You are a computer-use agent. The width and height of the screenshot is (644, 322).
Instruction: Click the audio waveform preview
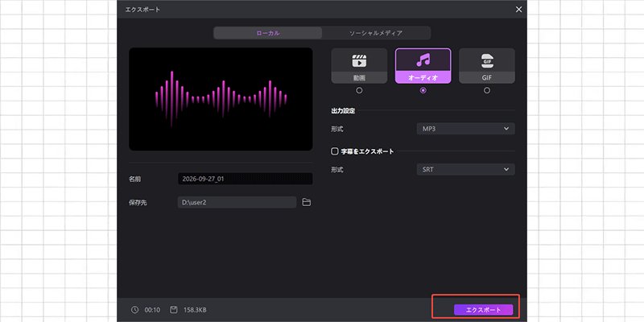[221, 99]
